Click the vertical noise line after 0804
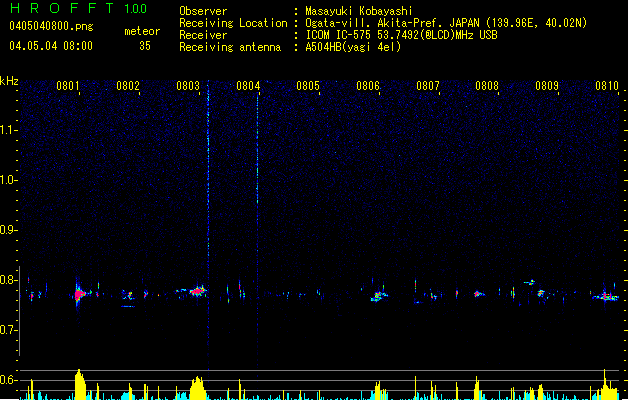This screenshot has height=400, width=629. point(258,229)
